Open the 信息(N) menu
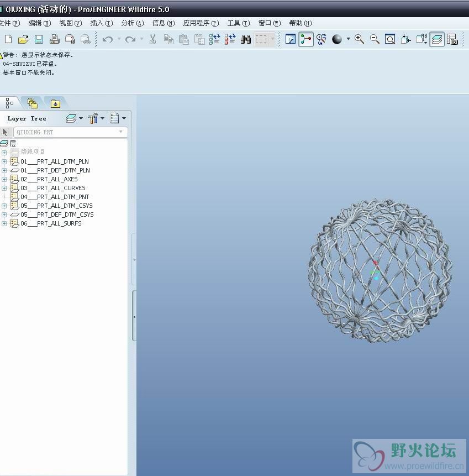 [x=164, y=23]
